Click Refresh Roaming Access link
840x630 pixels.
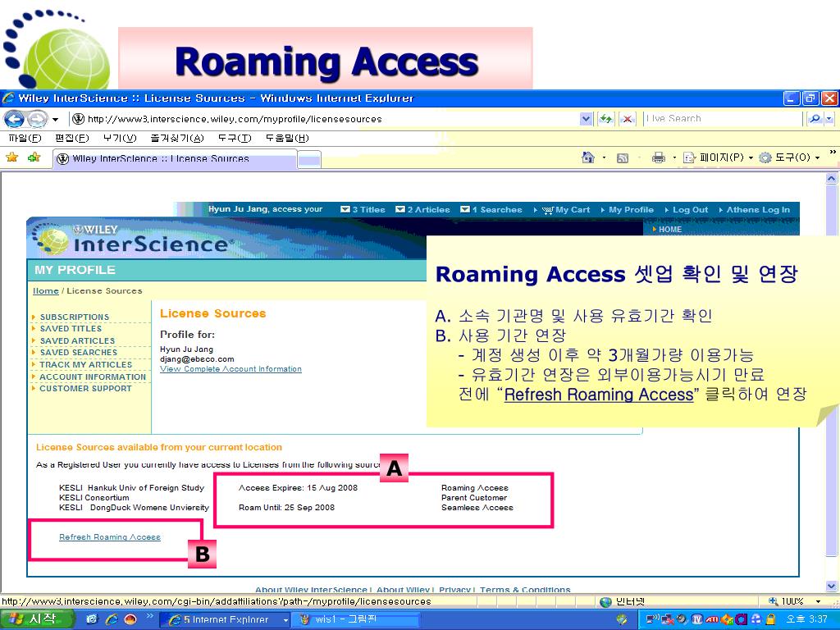point(110,537)
